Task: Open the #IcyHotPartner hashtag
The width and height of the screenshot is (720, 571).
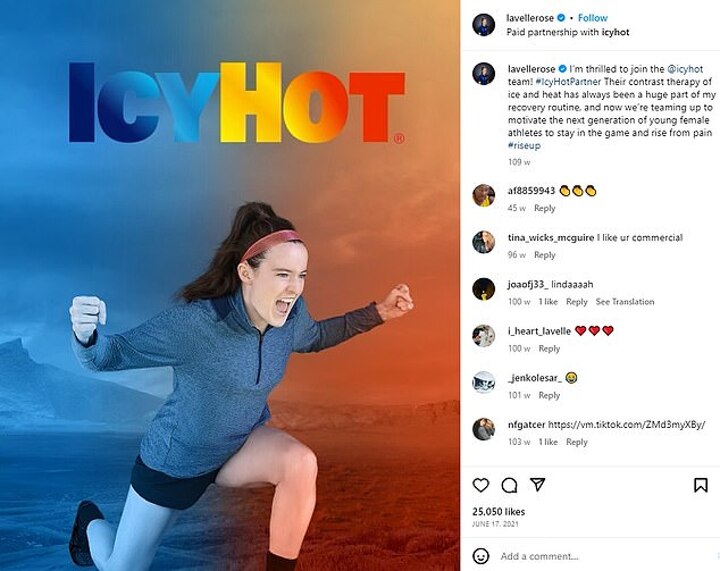Action: click(x=568, y=82)
